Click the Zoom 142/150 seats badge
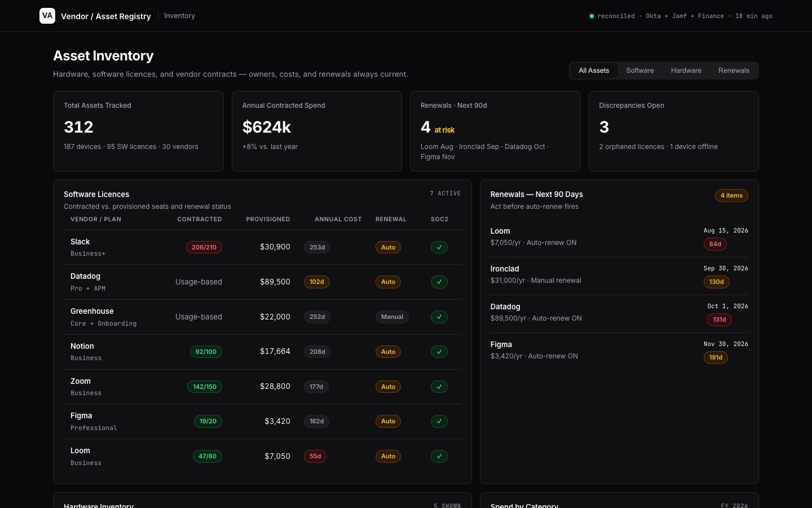The image size is (812, 508). [x=205, y=387]
